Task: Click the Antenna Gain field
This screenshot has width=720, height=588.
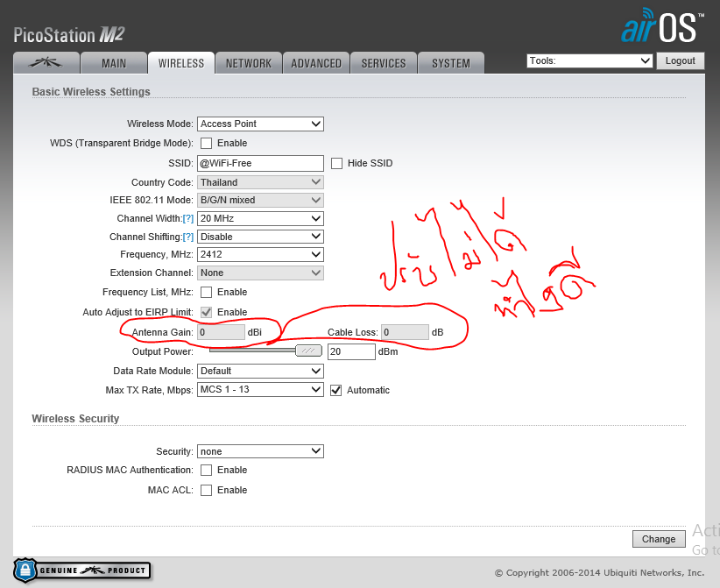Action: (x=221, y=332)
